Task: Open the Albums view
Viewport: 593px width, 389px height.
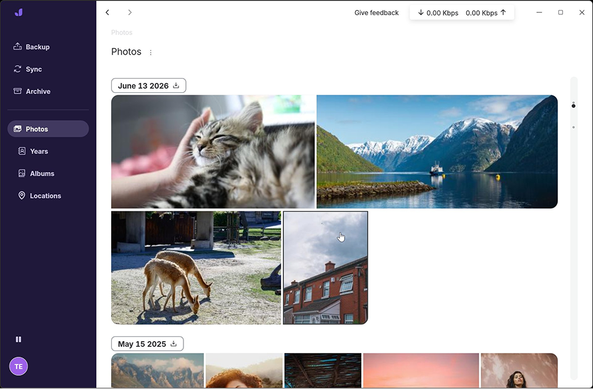Action: click(x=36, y=174)
